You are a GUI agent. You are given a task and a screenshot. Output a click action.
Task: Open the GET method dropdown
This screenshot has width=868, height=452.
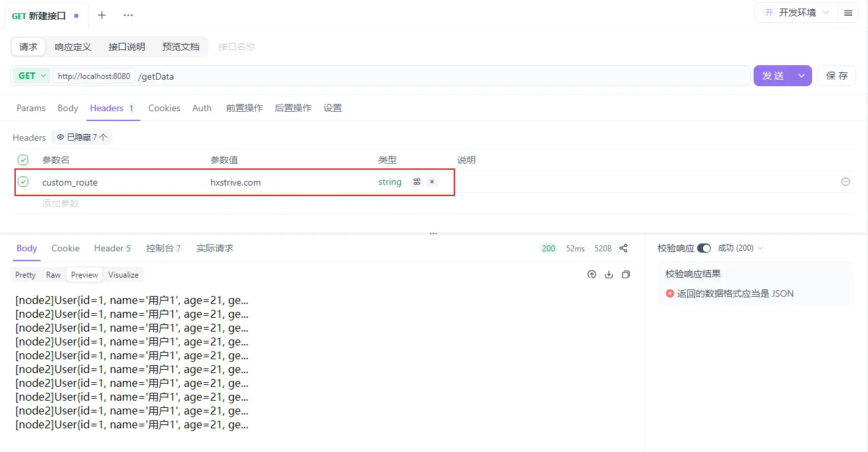tap(32, 76)
